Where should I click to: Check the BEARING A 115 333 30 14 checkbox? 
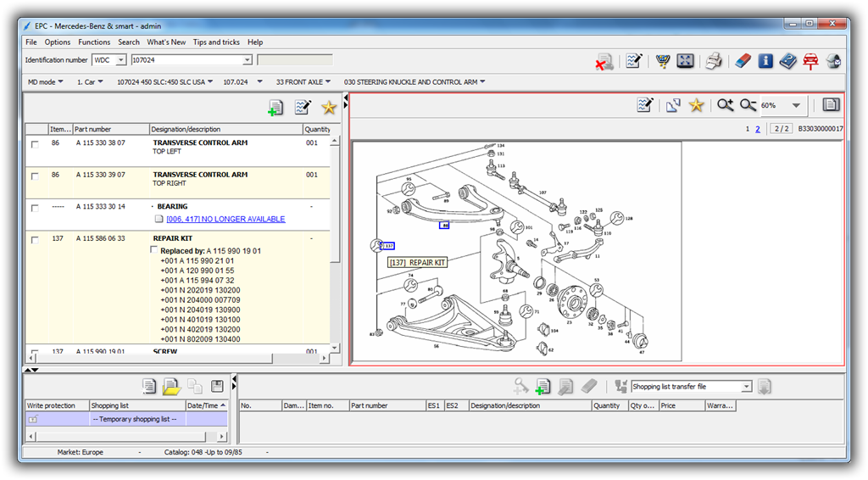point(35,208)
